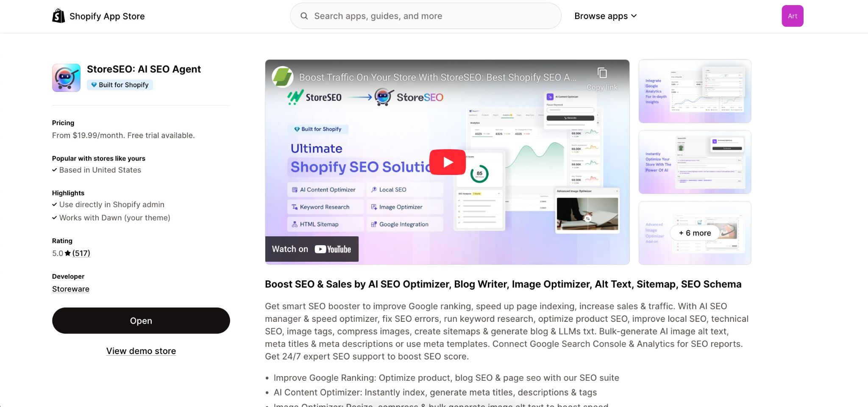Play the StoreSEO YouTube video
This screenshot has width=868, height=407.
point(447,162)
